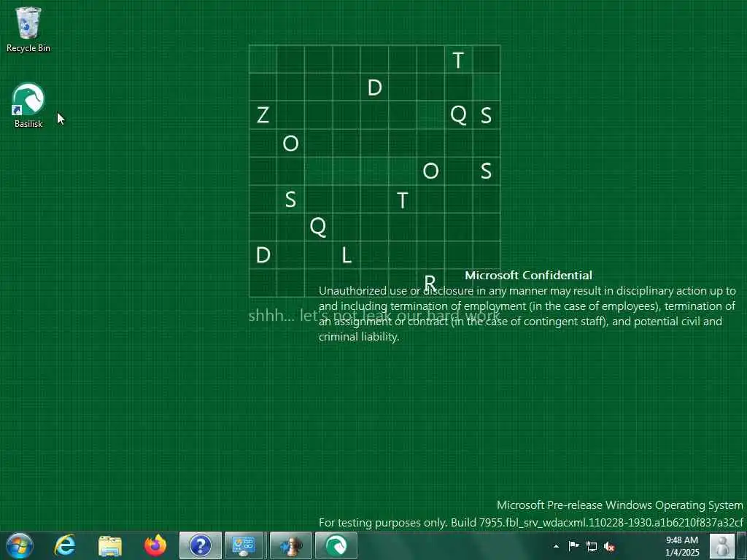This screenshot has height=560, width=747.
Task: Open Action Center flag tray icon
Action: [574, 545]
